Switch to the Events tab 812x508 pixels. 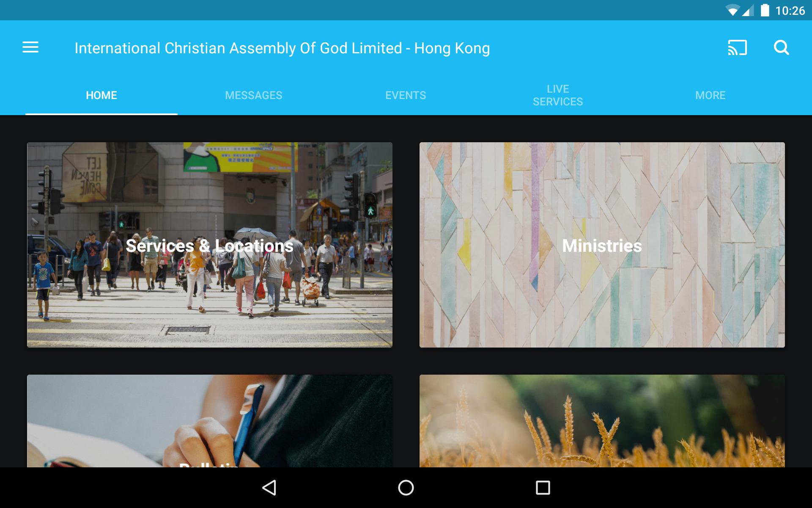(406, 95)
